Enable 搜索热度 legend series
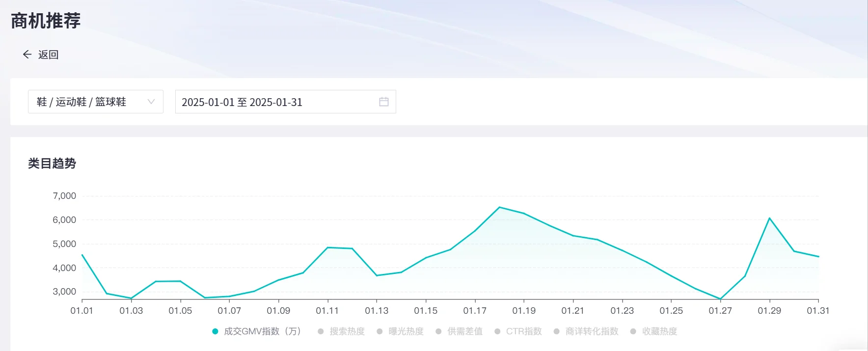Viewport: 868px width, 351px height. pyautogui.click(x=341, y=331)
